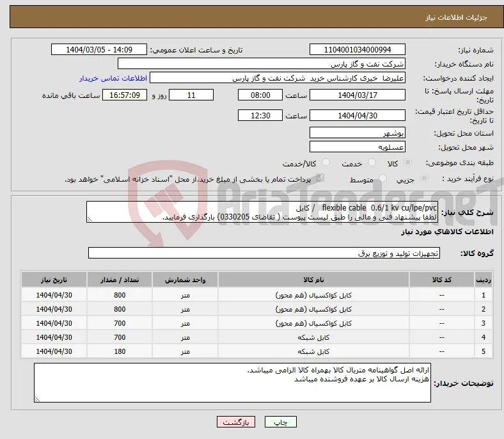Click item name in row 2 کابل کواکسیال

coord(313,309)
